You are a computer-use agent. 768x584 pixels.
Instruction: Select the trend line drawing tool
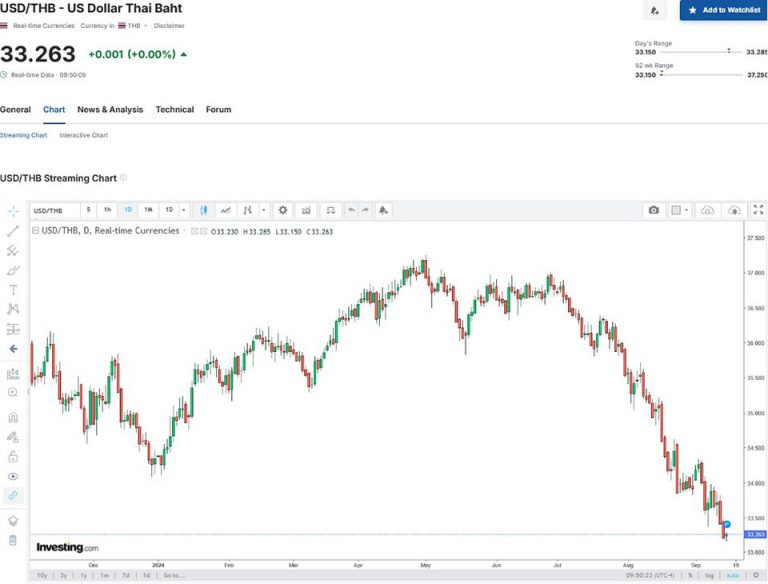[x=13, y=231]
